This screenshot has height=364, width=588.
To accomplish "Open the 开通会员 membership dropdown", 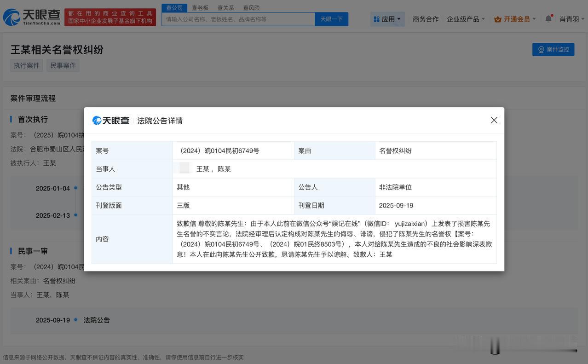I will tap(515, 19).
